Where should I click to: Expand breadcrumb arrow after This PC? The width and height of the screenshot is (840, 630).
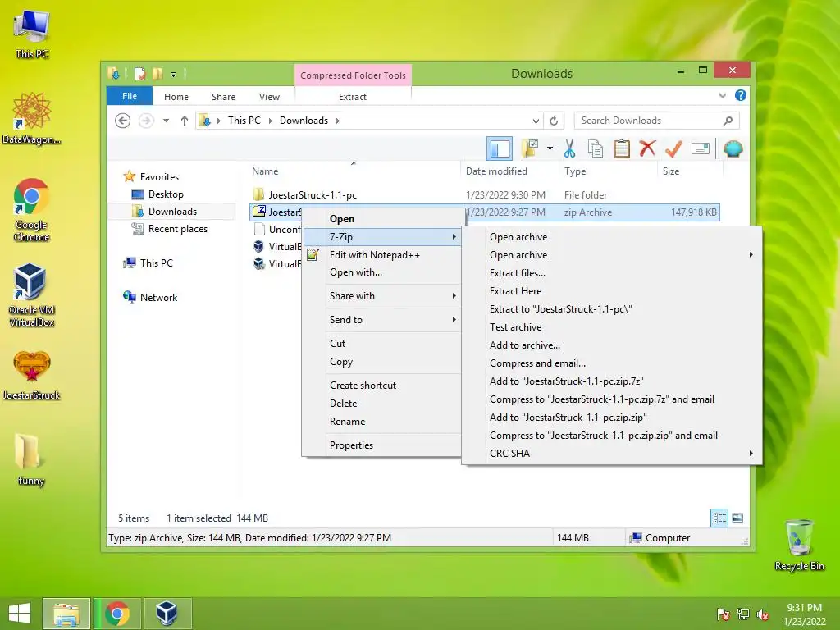[270, 121]
